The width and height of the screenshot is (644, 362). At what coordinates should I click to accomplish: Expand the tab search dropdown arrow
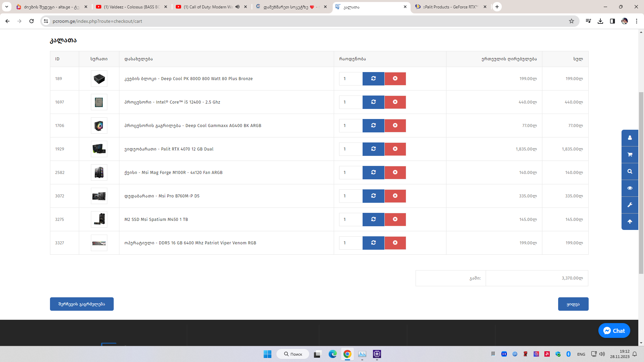click(x=6, y=7)
